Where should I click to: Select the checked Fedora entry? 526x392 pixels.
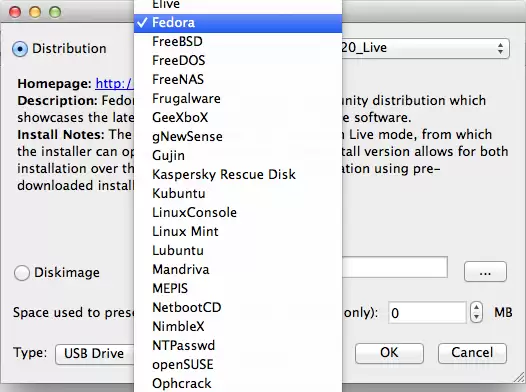238,23
